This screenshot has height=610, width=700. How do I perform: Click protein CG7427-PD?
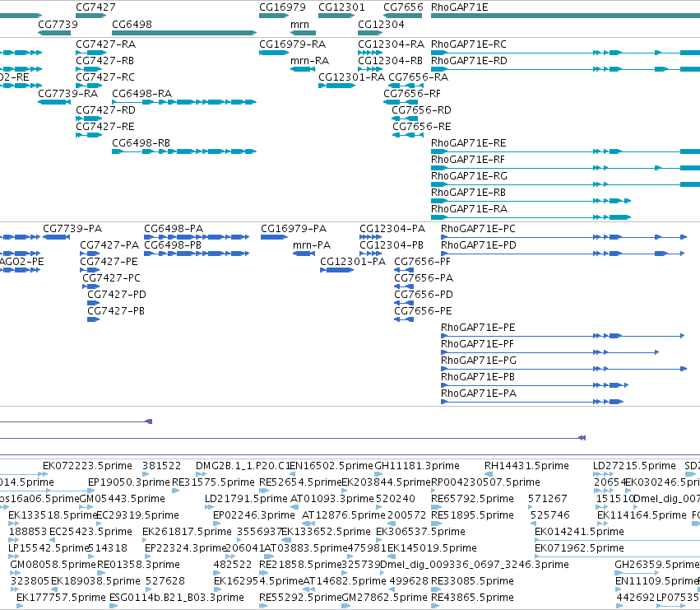coord(117,295)
